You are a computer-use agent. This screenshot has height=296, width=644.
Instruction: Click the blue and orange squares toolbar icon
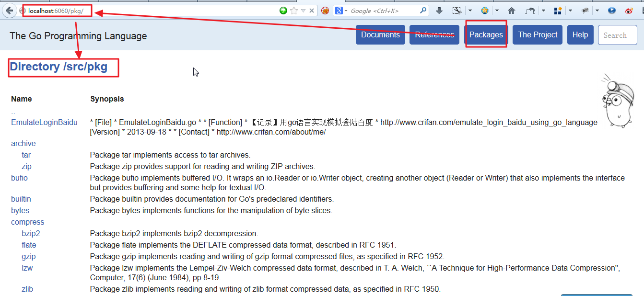pos(558,11)
